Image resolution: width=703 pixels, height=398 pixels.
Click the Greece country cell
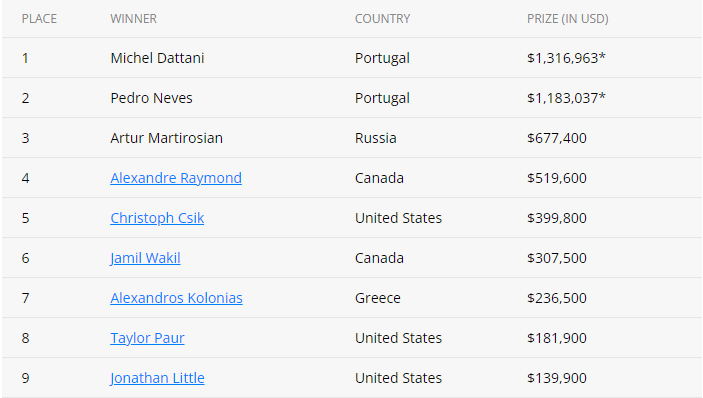tap(378, 298)
